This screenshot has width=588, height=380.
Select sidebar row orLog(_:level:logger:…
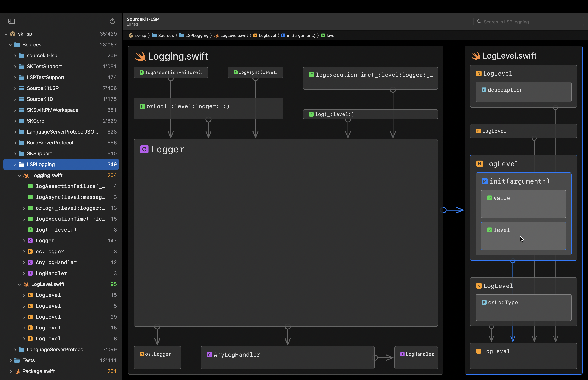coord(61,208)
